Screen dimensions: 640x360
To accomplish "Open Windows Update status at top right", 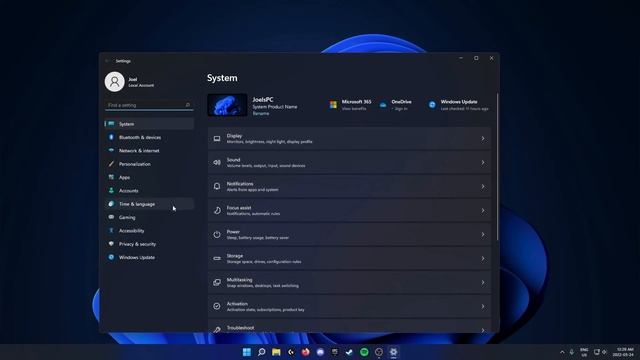I will [x=458, y=105].
